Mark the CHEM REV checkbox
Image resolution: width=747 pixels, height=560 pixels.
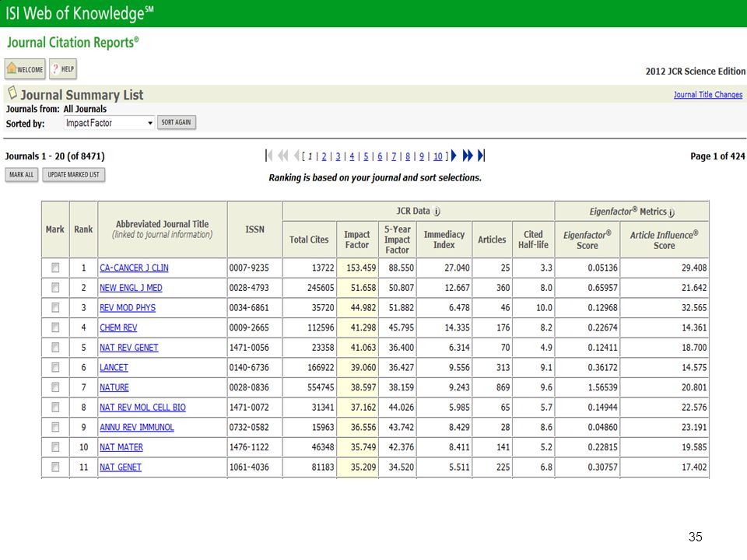click(55, 327)
